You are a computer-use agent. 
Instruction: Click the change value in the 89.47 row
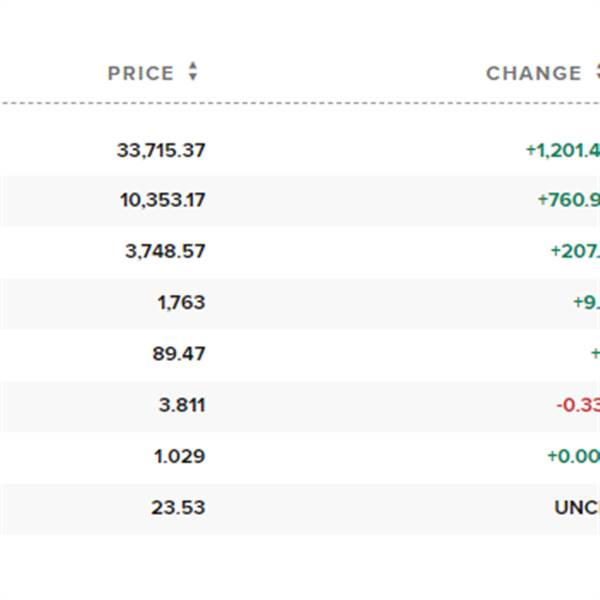[594, 353]
